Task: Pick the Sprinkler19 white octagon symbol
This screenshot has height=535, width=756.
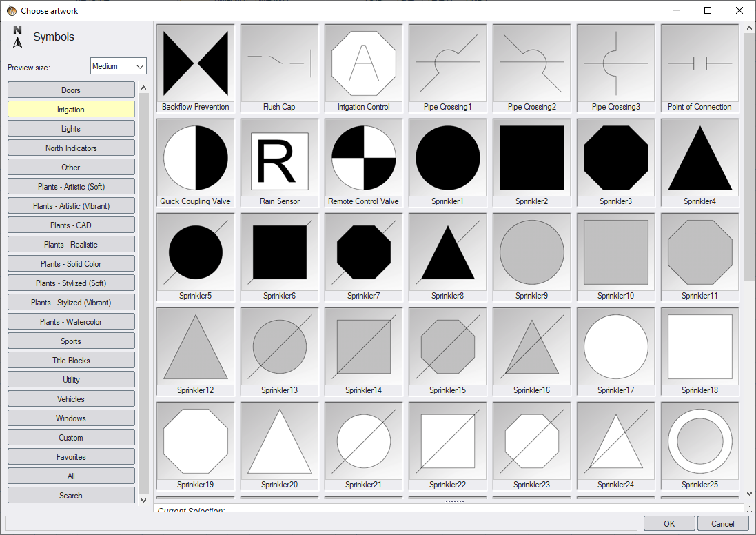Action: (195, 447)
